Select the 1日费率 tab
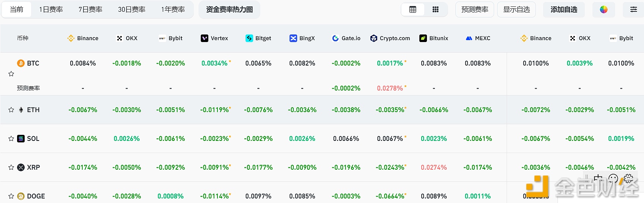644x203 pixels. (51, 9)
